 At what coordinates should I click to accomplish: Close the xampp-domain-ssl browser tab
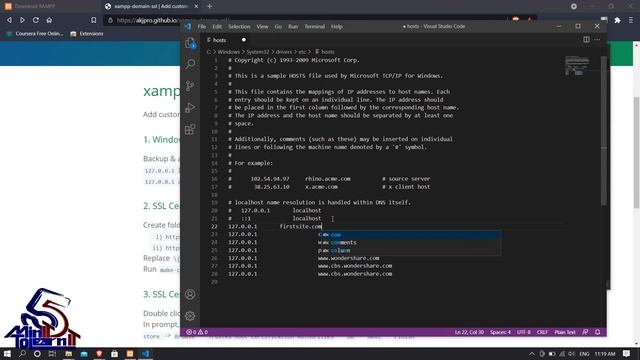pos(196,6)
